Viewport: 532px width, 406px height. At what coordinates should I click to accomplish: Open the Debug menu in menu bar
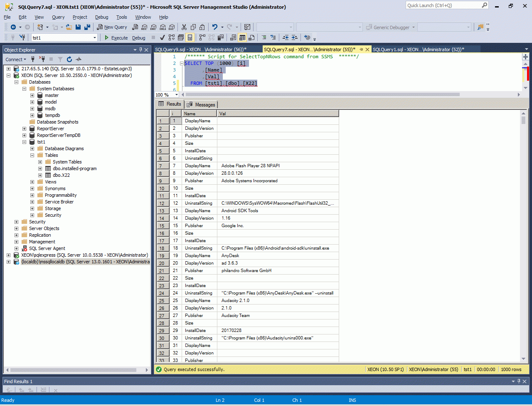click(101, 17)
